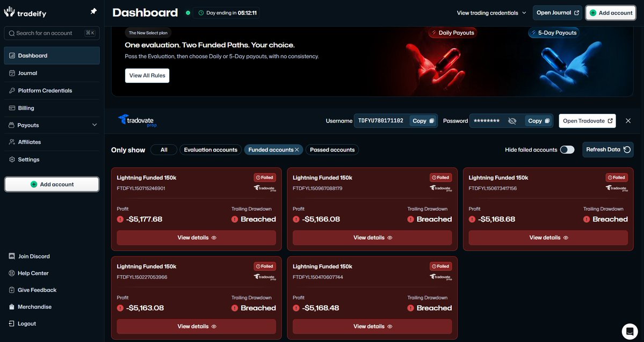View details of account FTDFYL150967088179
644x342 pixels.
coord(372,238)
